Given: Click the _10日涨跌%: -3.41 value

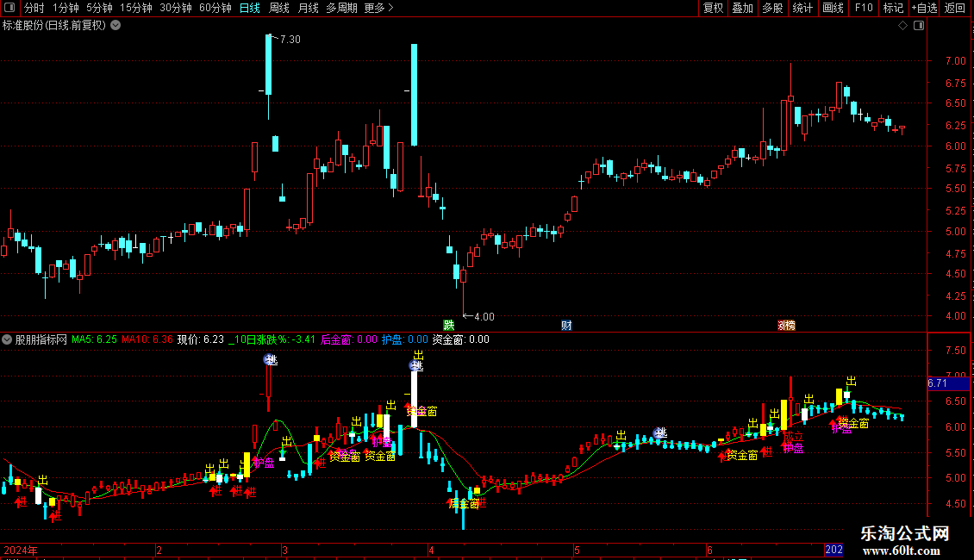Looking at the screenshot, I should (x=272, y=339).
